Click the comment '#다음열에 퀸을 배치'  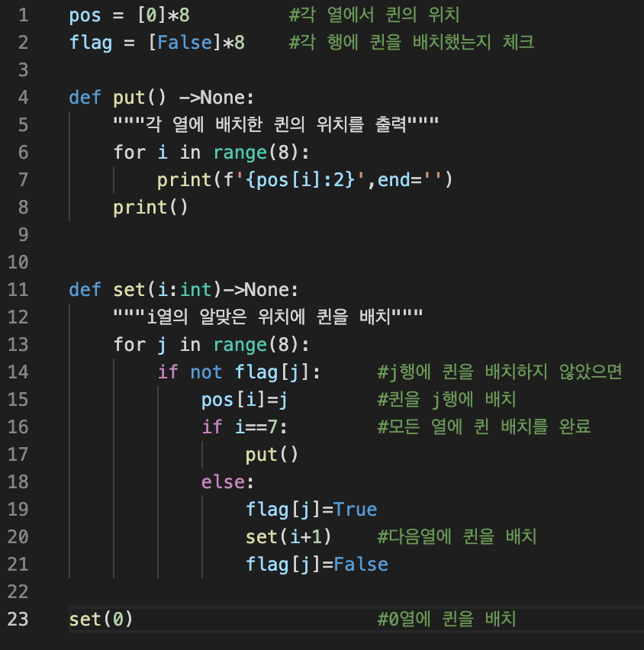457,536
